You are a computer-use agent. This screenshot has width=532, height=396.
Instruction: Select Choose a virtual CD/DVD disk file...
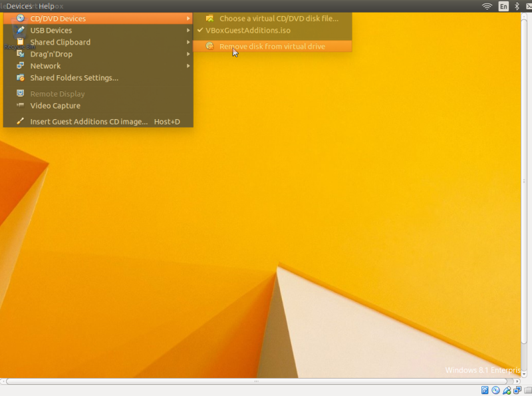click(x=273, y=19)
